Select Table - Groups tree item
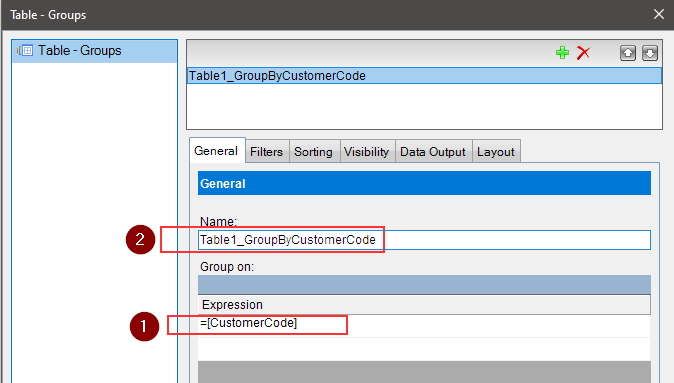The width and height of the screenshot is (674, 383). coord(95,51)
